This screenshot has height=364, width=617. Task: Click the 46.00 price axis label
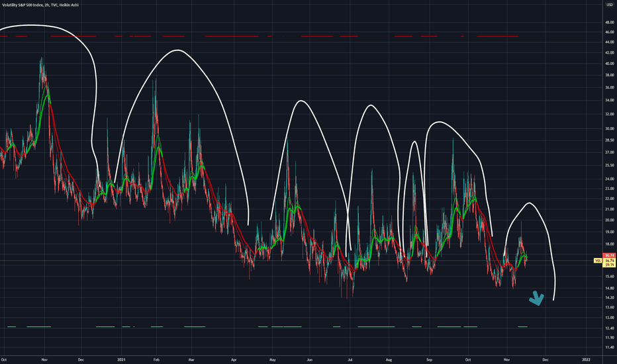click(x=610, y=32)
